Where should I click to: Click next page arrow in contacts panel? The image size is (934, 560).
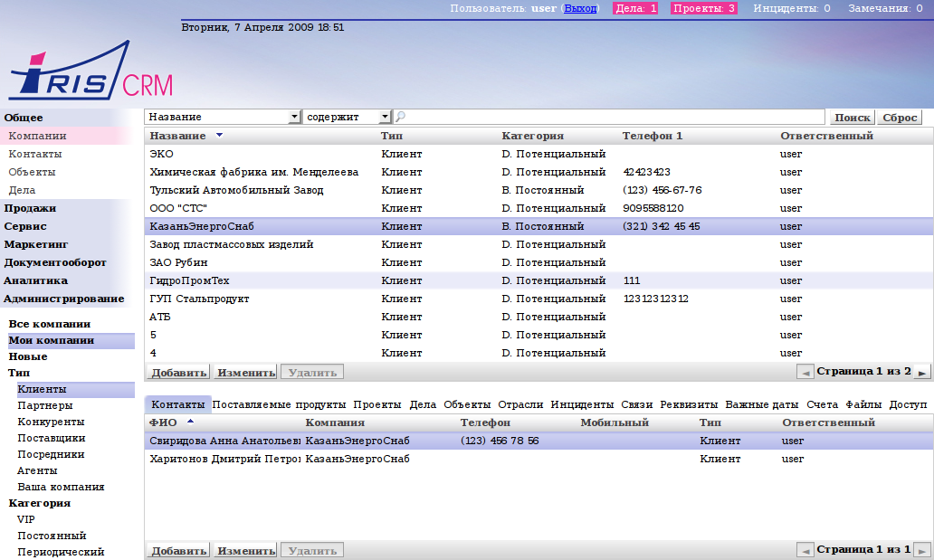coord(921,550)
